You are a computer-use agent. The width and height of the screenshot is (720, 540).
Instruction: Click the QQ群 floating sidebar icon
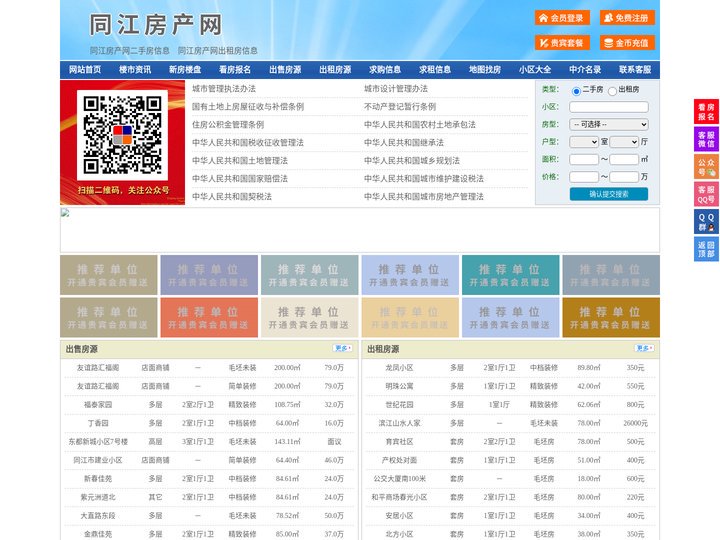point(706,222)
